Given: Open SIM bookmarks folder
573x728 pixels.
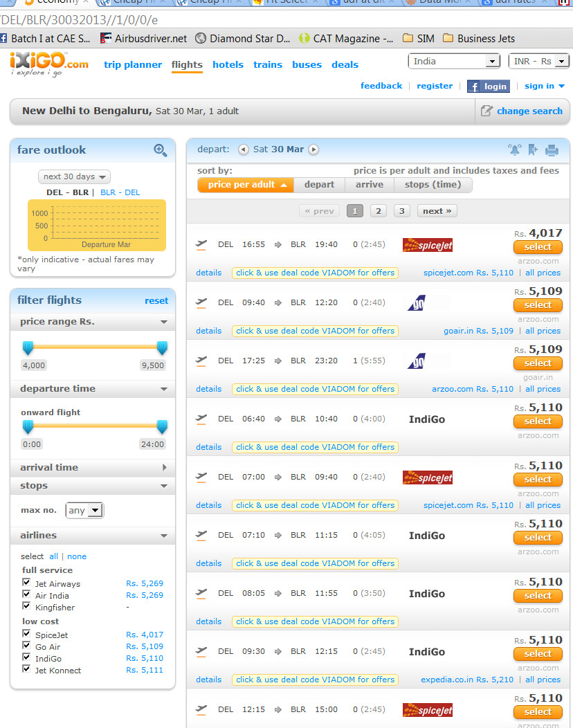Looking at the screenshot, I should [419, 39].
